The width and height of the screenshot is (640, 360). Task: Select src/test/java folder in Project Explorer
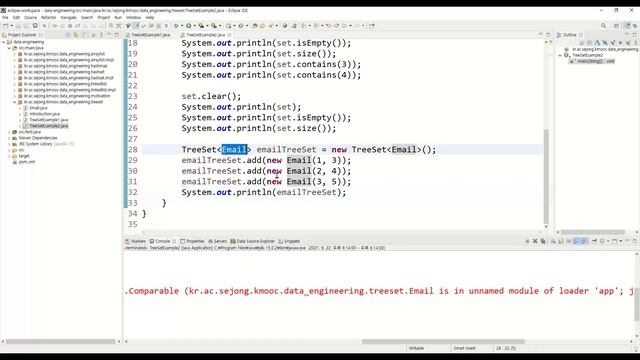tap(29, 132)
